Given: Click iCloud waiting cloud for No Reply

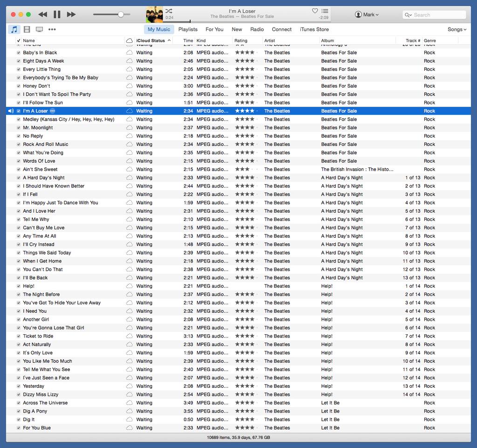Looking at the screenshot, I should (129, 136).
